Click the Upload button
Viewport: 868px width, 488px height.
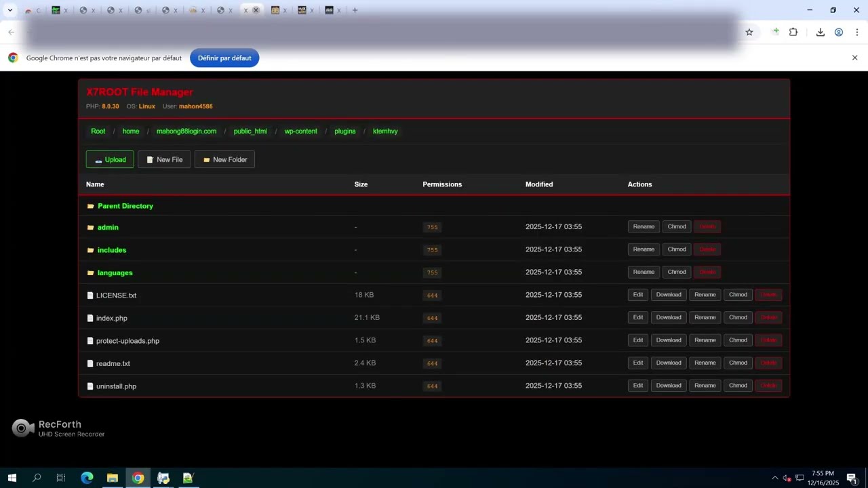tap(110, 160)
